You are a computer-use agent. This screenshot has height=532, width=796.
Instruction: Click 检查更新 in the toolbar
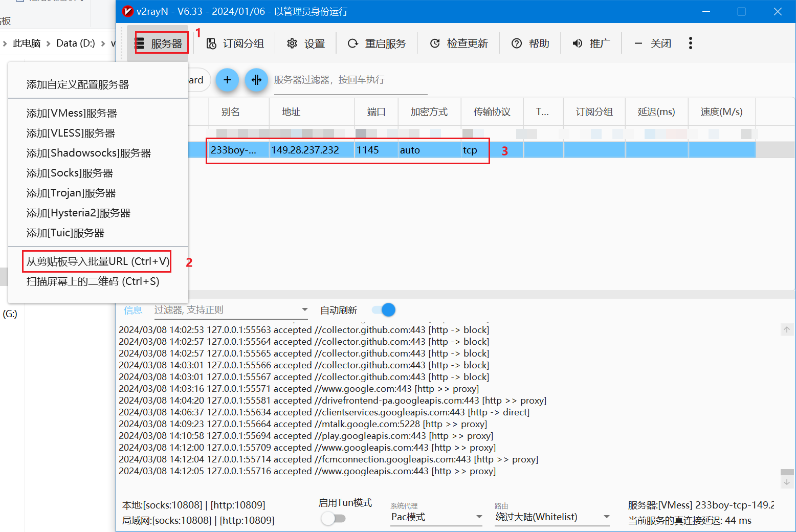pos(458,43)
